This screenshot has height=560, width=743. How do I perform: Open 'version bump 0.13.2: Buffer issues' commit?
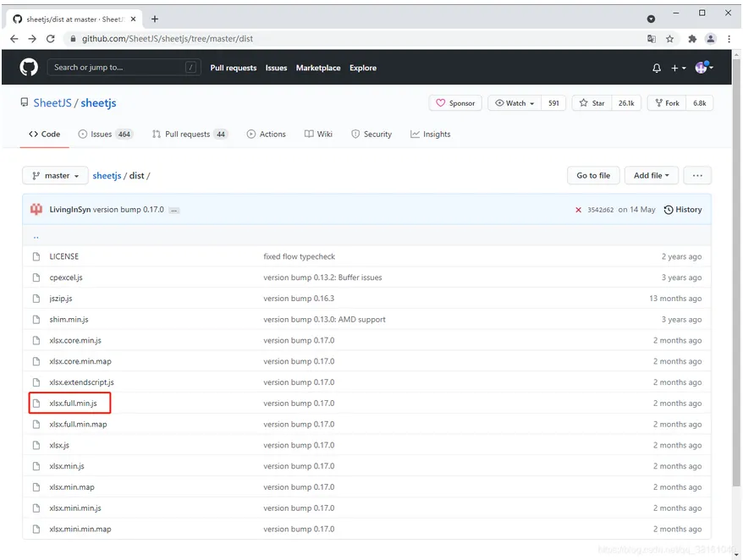coord(322,277)
